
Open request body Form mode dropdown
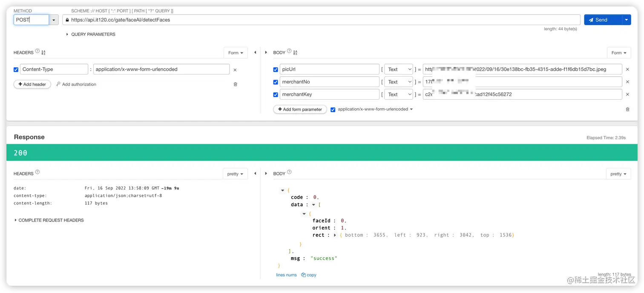pos(619,52)
